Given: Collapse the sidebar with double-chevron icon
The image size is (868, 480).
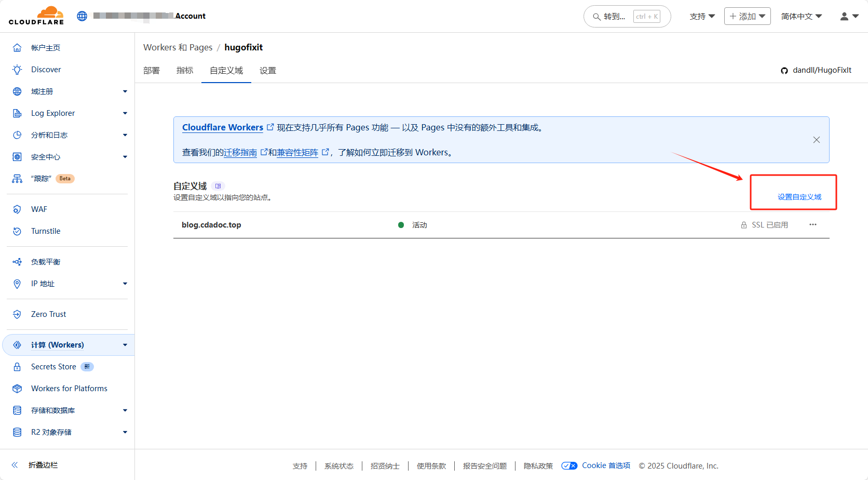Looking at the screenshot, I should tap(15, 465).
